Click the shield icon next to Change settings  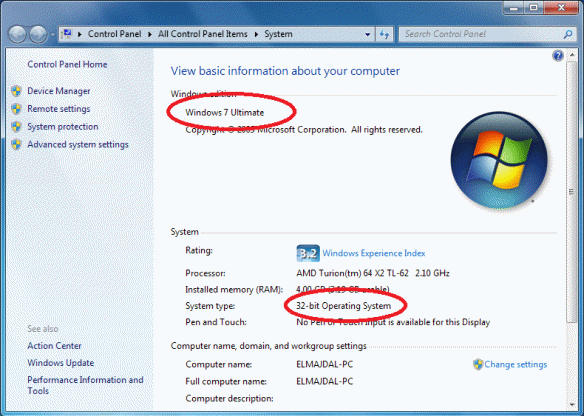click(x=478, y=364)
